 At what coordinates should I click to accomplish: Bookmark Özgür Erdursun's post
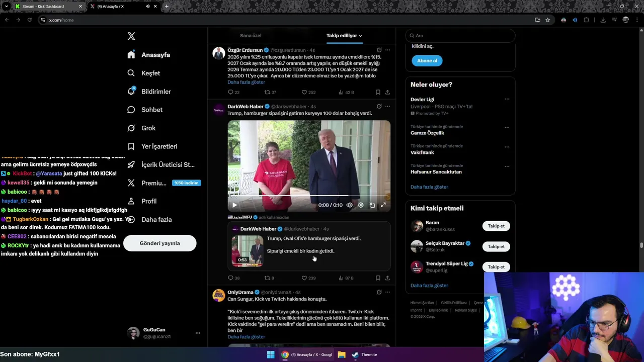[x=378, y=92]
